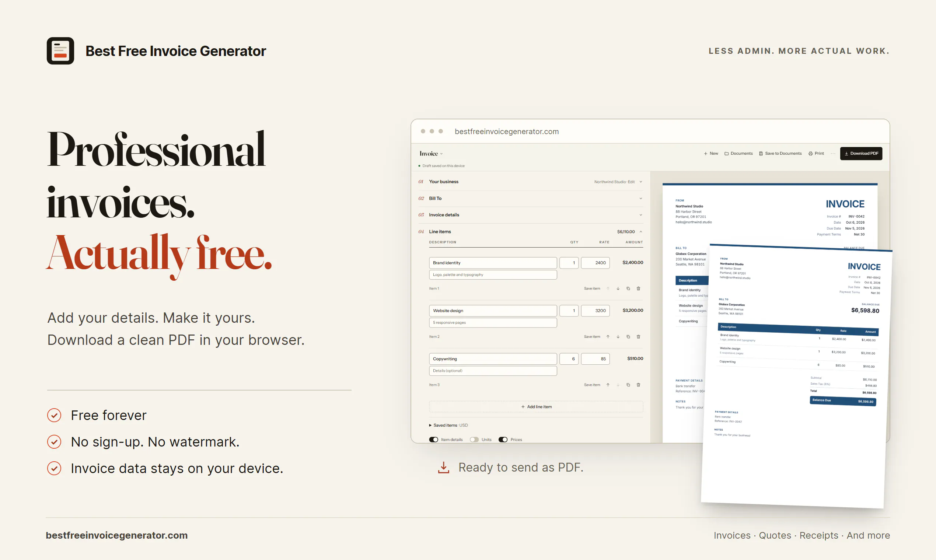This screenshot has width=936, height=560.
Task: Click Save item for Item 1
Action: (592, 289)
